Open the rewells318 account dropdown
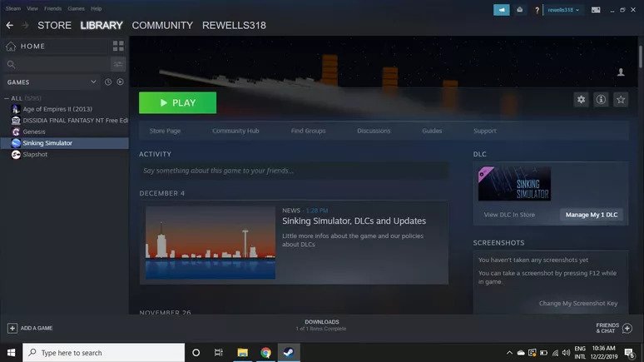Image resolution: width=644 pixels, height=362 pixels. point(563,10)
